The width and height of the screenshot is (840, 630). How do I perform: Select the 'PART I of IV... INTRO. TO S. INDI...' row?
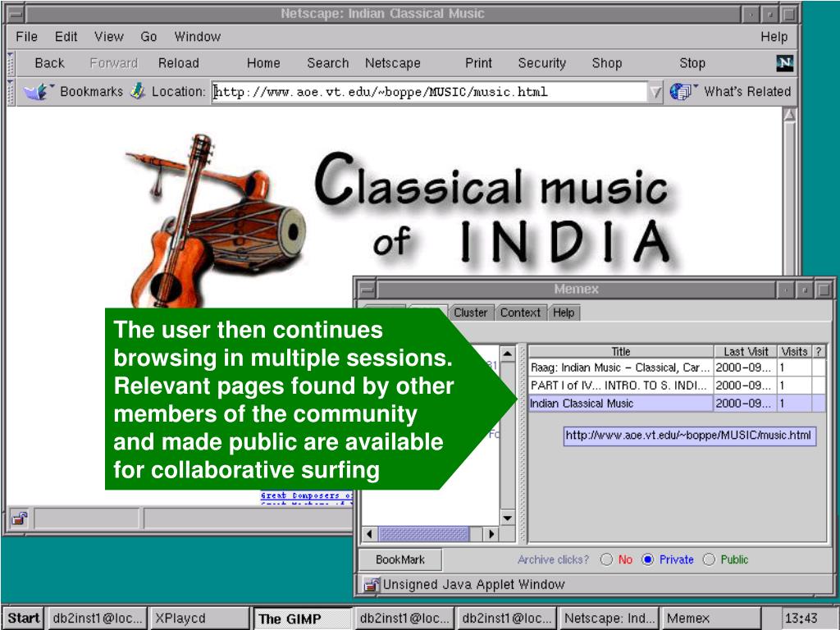677,386
